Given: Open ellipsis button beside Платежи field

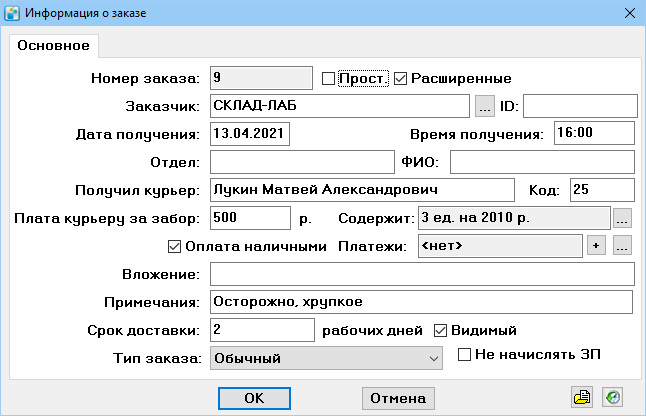Looking at the screenshot, I should pyautogui.click(x=622, y=246).
